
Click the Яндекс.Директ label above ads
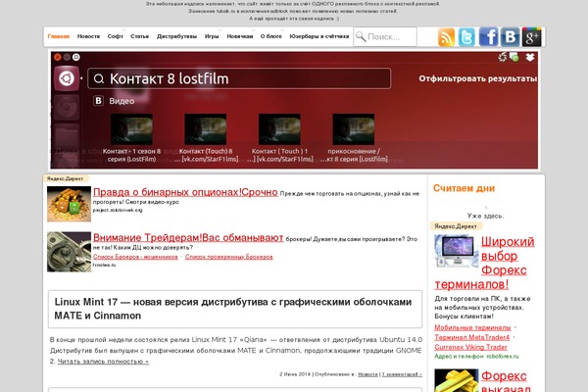(65, 178)
